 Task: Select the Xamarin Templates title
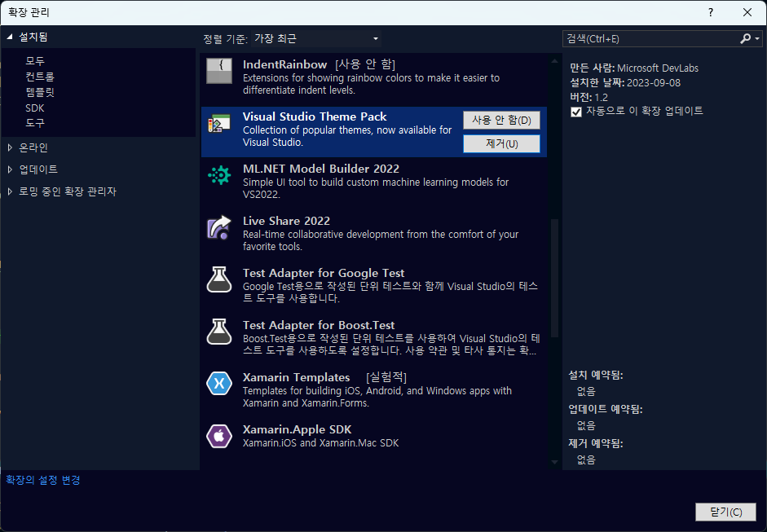296,377
